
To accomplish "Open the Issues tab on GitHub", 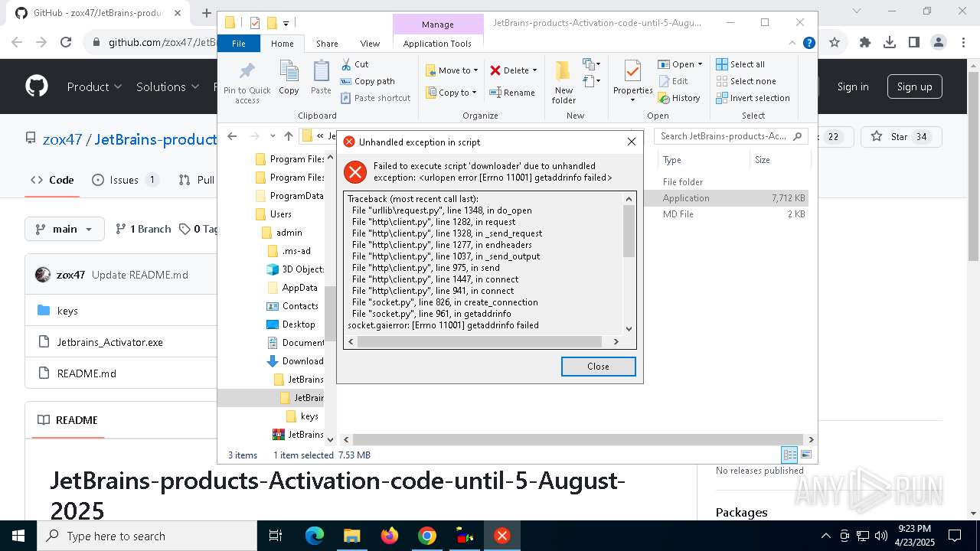I will (x=125, y=180).
